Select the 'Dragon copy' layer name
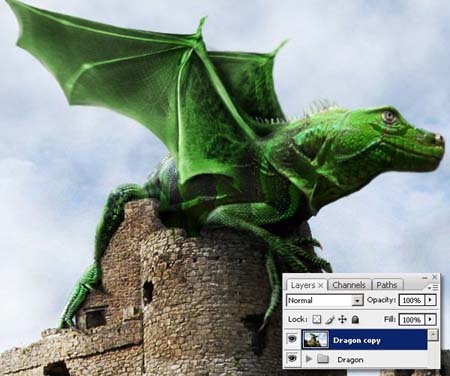 tap(357, 340)
